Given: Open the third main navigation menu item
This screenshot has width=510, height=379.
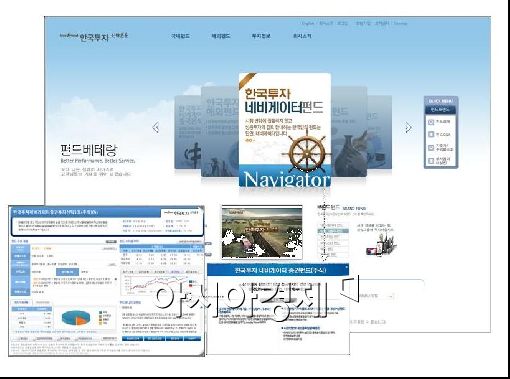Looking at the screenshot, I should click(x=261, y=36).
